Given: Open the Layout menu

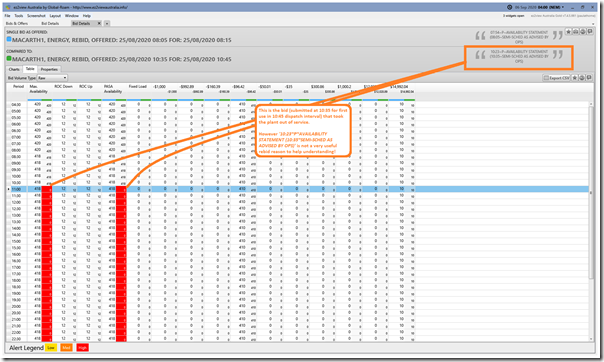Looking at the screenshot, I should click(55, 16).
